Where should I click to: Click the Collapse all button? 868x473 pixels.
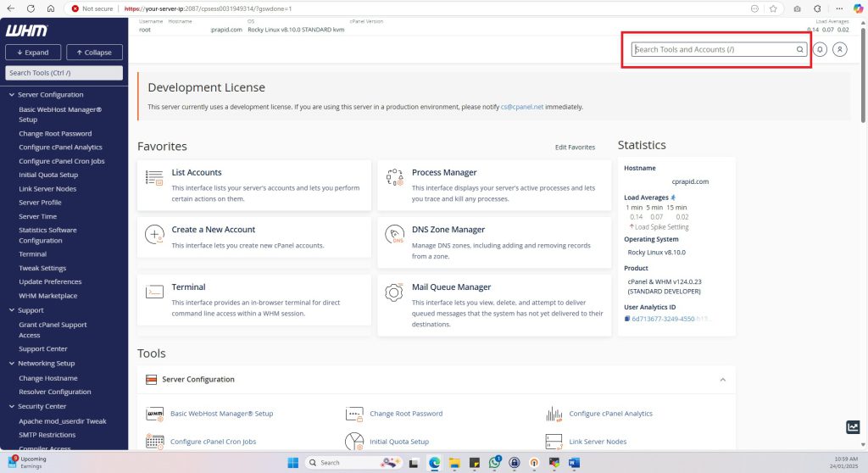[x=94, y=53]
